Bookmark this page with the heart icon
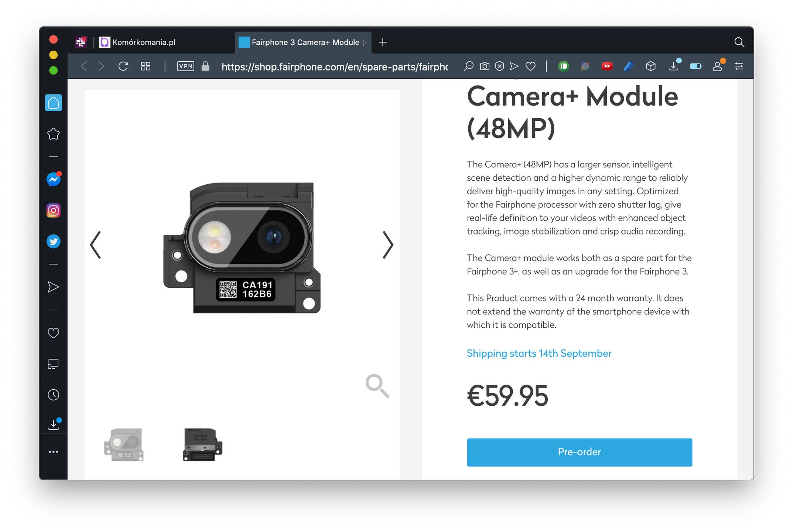This screenshot has width=793, height=532. pos(530,66)
